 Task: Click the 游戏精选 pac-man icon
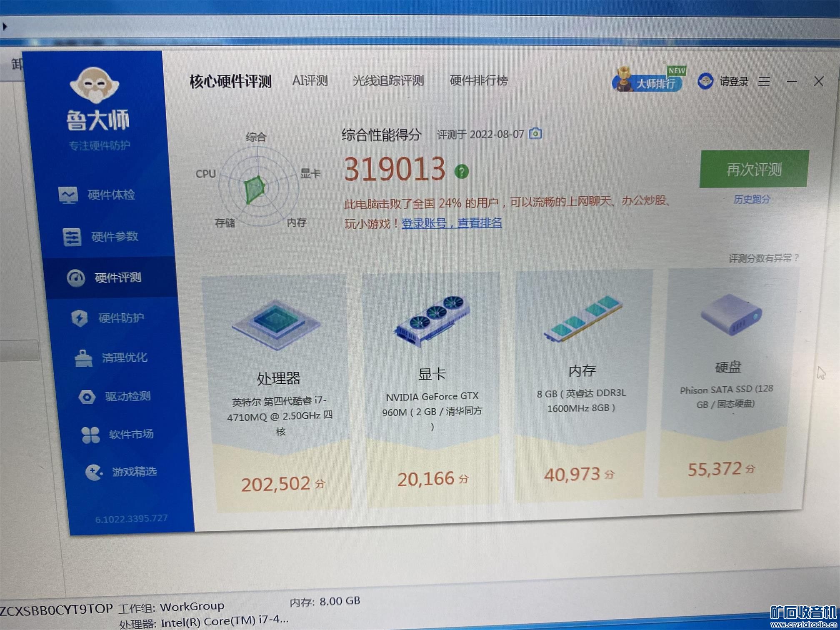94,472
